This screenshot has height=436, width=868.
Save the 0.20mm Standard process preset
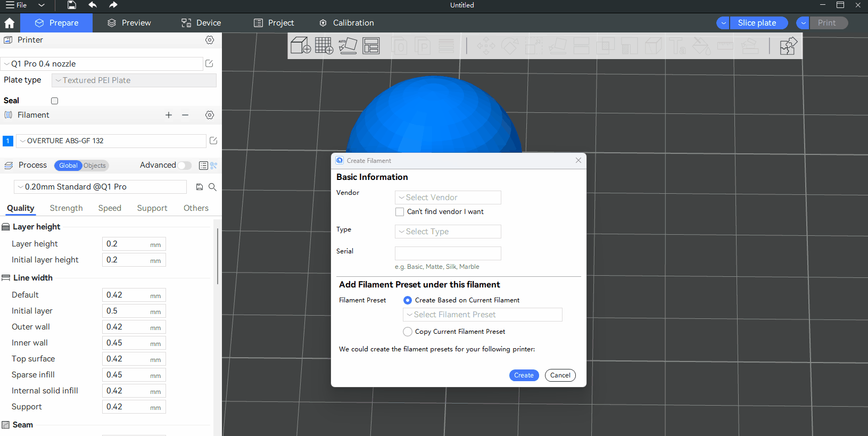(200, 187)
